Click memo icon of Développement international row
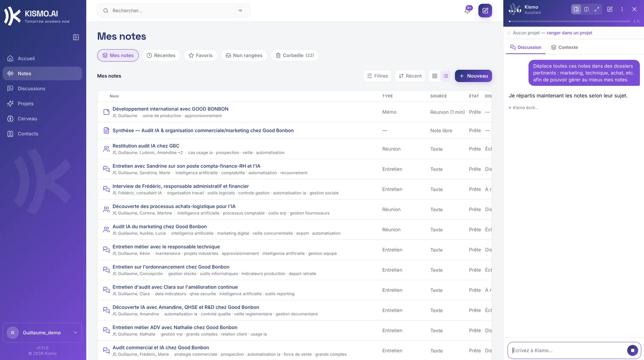This screenshot has height=360, width=644. (x=106, y=112)
